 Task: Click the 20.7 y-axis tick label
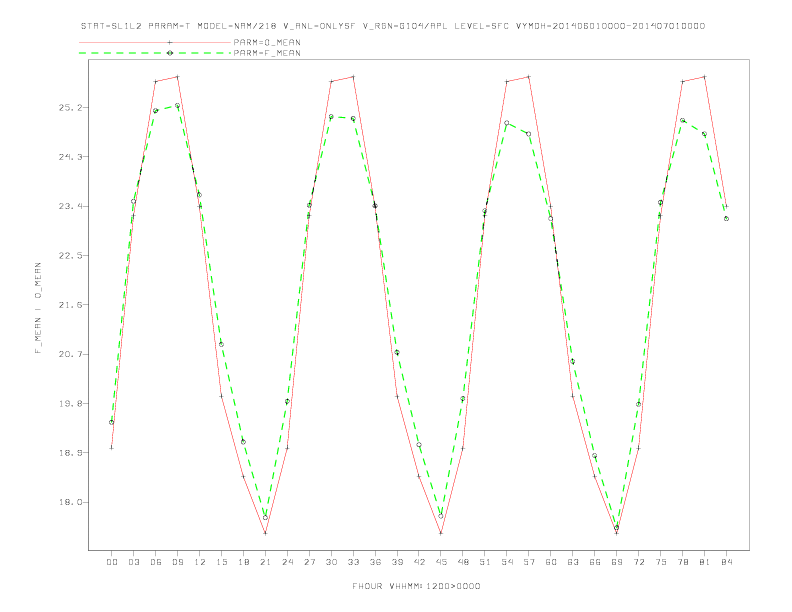70,354
